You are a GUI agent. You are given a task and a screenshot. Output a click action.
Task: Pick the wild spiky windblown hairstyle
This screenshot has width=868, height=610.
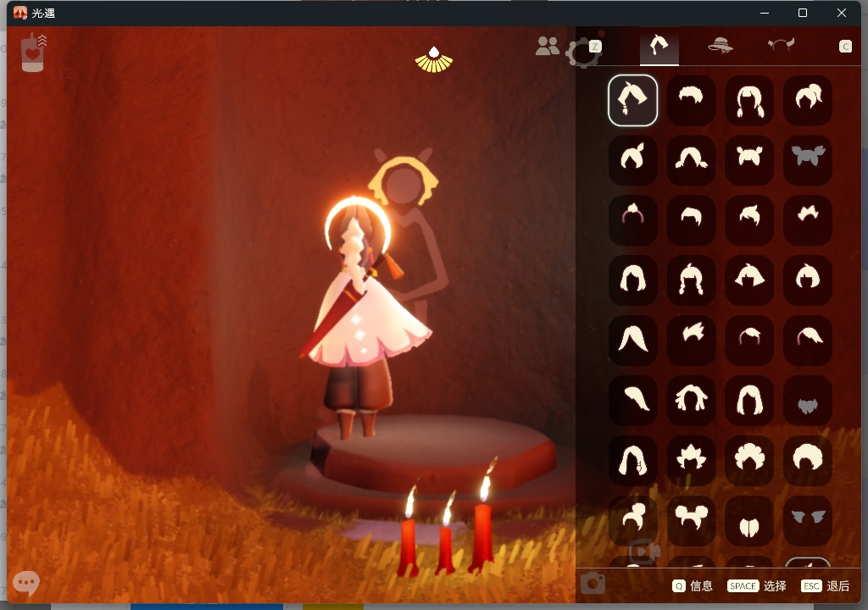point(691,341)
